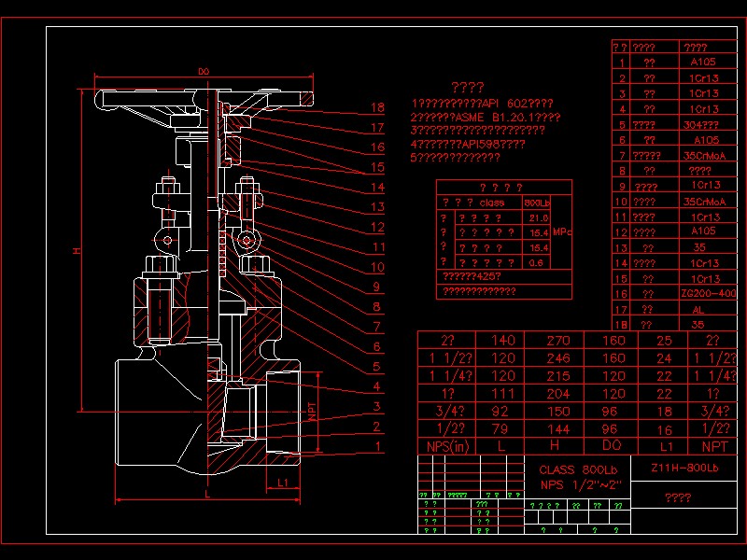Select callout number 8 beside the valve drawing
Image resolution: width=747 pixels, height=560 pixels.
(x=377, y=307)
